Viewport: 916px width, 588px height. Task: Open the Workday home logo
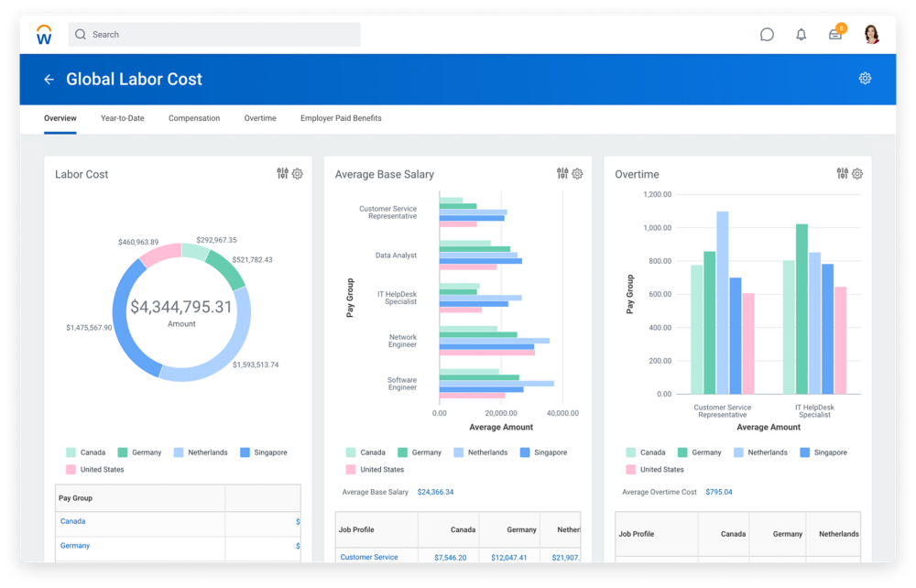coord(43,34)
